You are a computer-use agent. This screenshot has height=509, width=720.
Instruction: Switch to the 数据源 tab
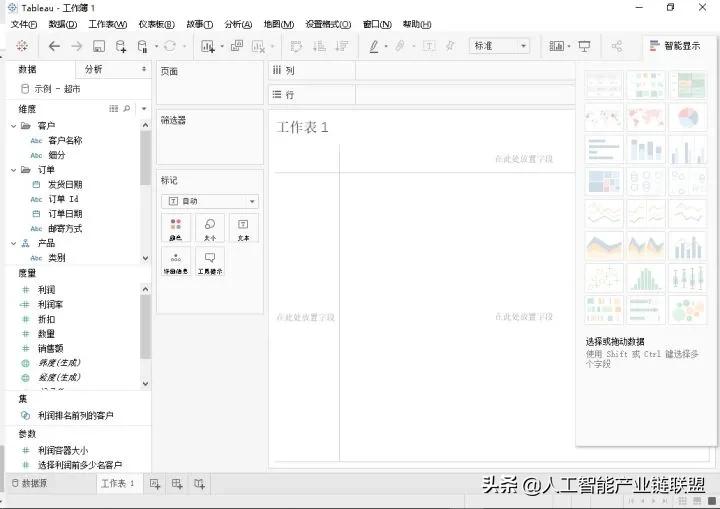tap(30, 483)
